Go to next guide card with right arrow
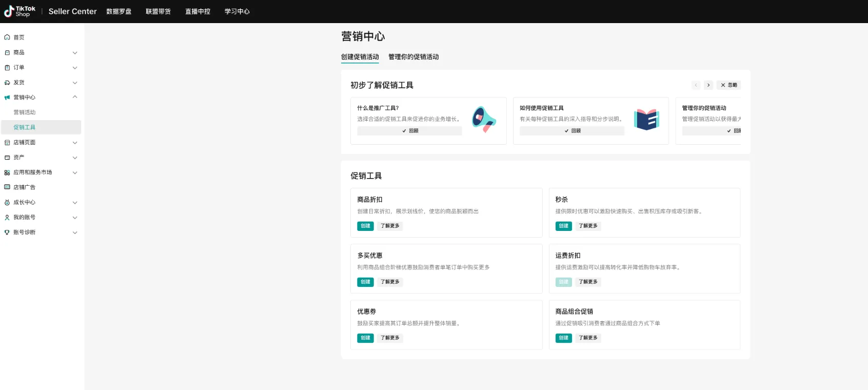 [708, 85]
